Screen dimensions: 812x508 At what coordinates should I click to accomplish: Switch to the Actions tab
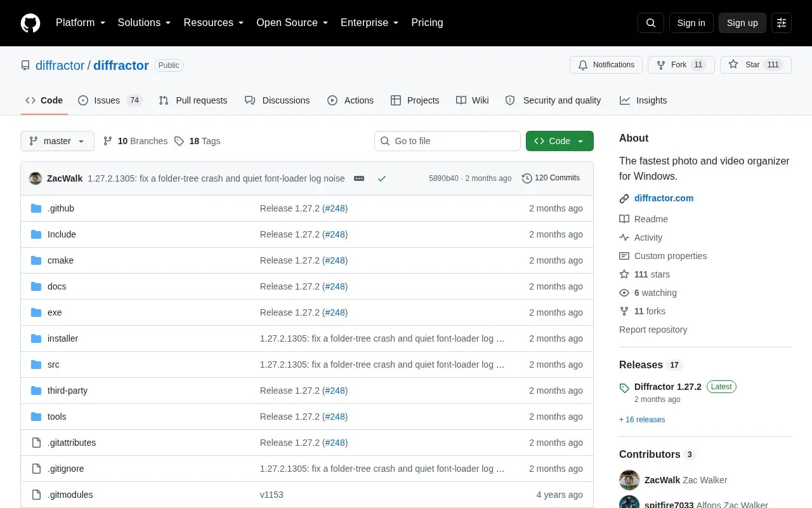(350, 100)
